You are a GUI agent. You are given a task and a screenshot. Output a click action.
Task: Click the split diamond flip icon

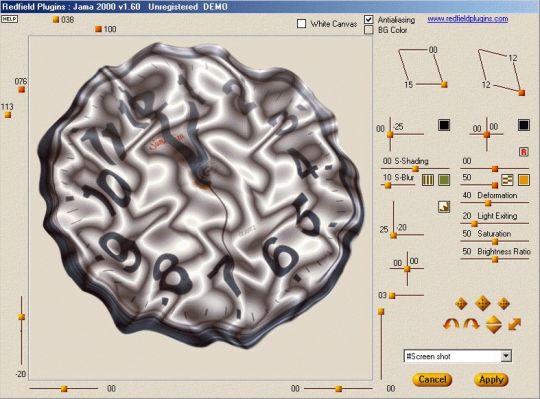tap(494, 324)
